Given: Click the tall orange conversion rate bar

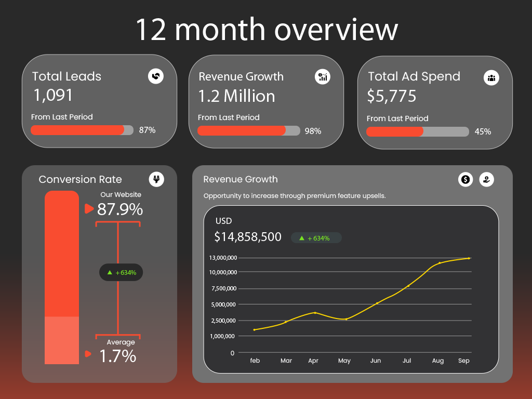Looking at the screenshot, I should click(x=62, y=255).
